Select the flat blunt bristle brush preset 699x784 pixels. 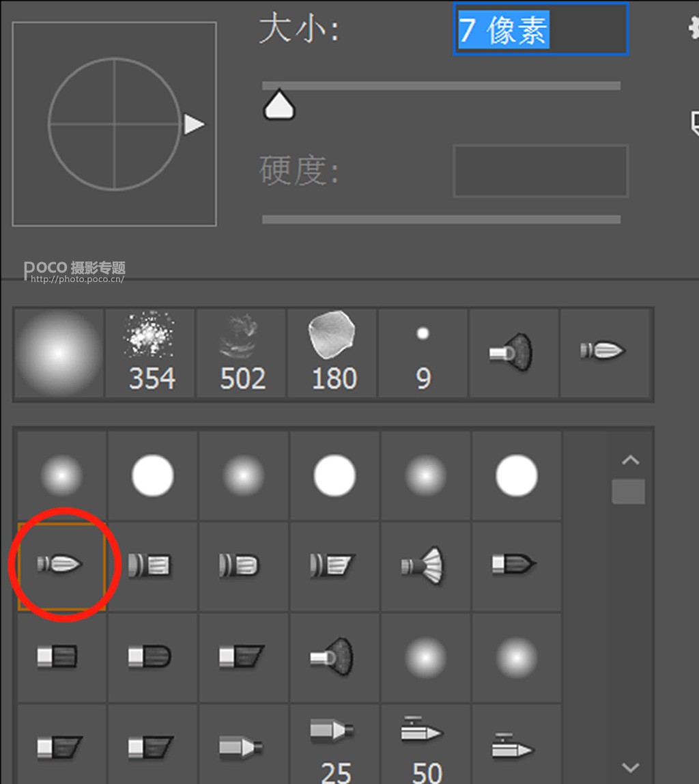[61, 658]
